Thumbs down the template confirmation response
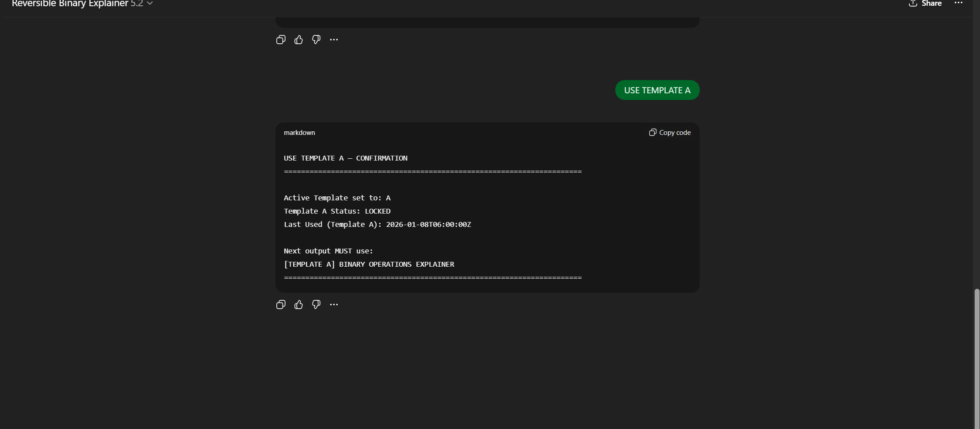Screen dimensions: 980x429 (316, 304)
